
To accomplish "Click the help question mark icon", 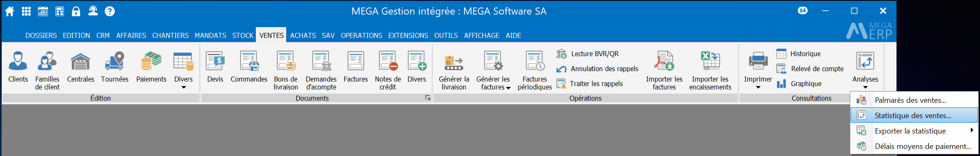I will (110, 11).
